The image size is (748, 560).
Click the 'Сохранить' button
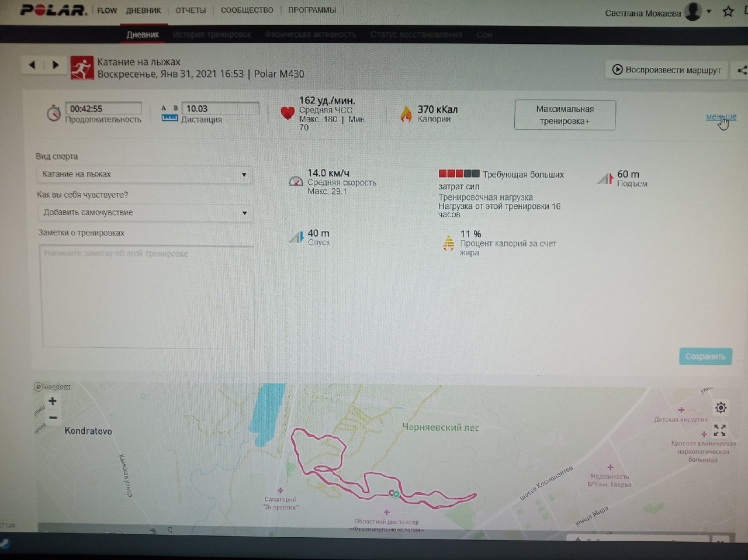705,357
